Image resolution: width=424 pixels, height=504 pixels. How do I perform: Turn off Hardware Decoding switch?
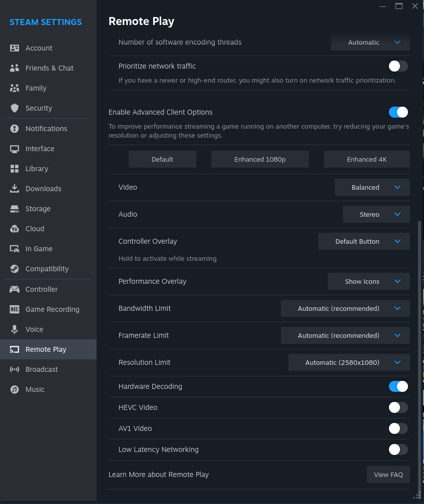[x=398, y=386]
